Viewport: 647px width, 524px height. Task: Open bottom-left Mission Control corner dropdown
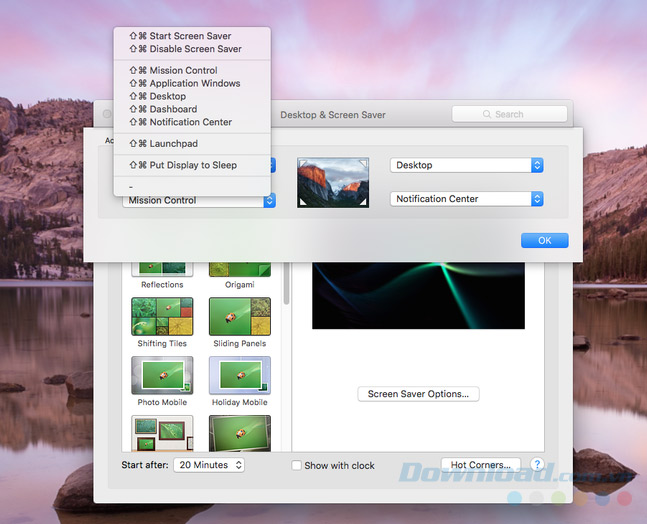point(199,201)
